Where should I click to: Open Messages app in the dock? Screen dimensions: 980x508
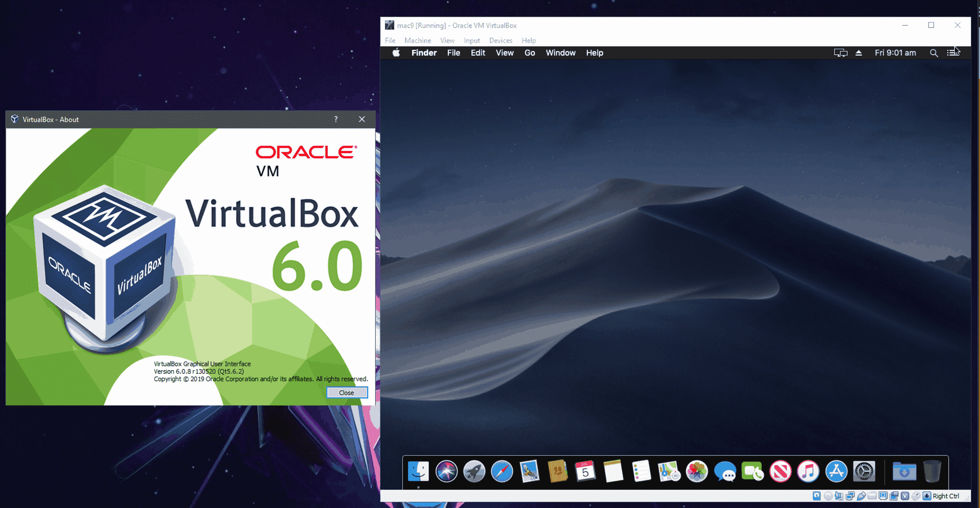pyautogui.click(x=725, y=472)
